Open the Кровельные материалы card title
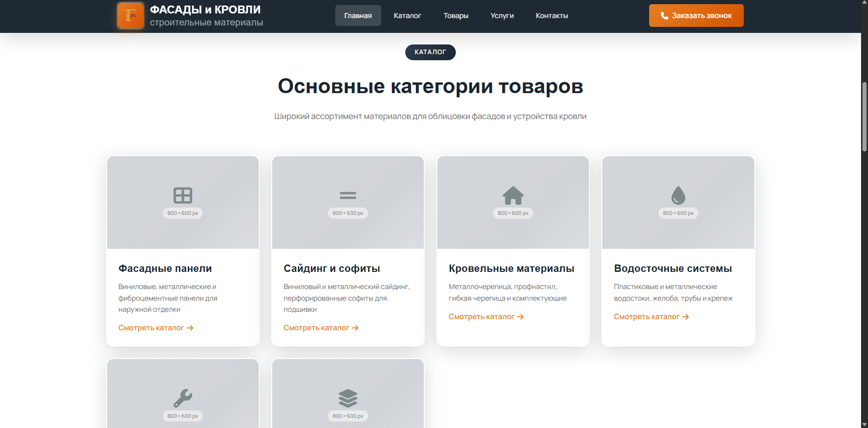Viewport: 868px width, 428px height. tap(511, 269)
